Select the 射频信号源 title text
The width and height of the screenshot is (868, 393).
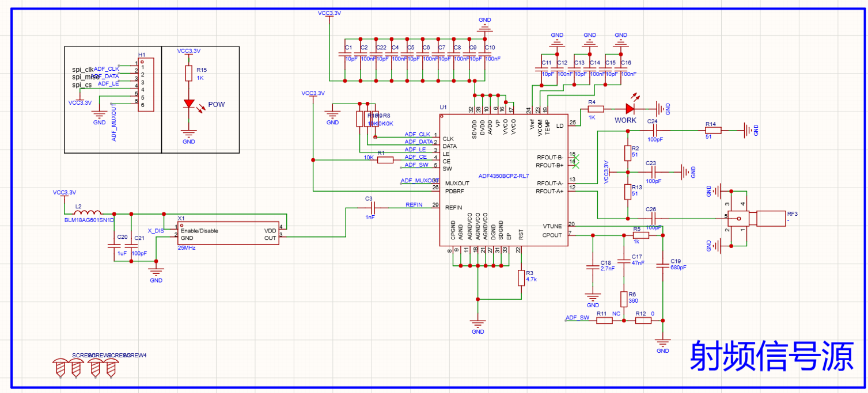pyautogui.click(x=772, y=355)
